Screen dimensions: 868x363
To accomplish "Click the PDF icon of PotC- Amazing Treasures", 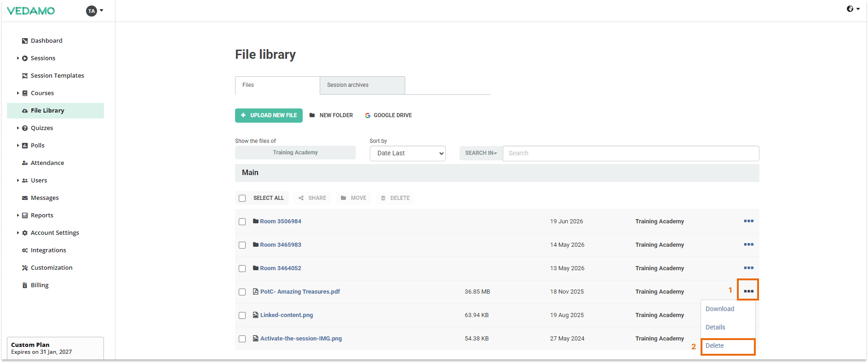I will [x=256, y=291].
